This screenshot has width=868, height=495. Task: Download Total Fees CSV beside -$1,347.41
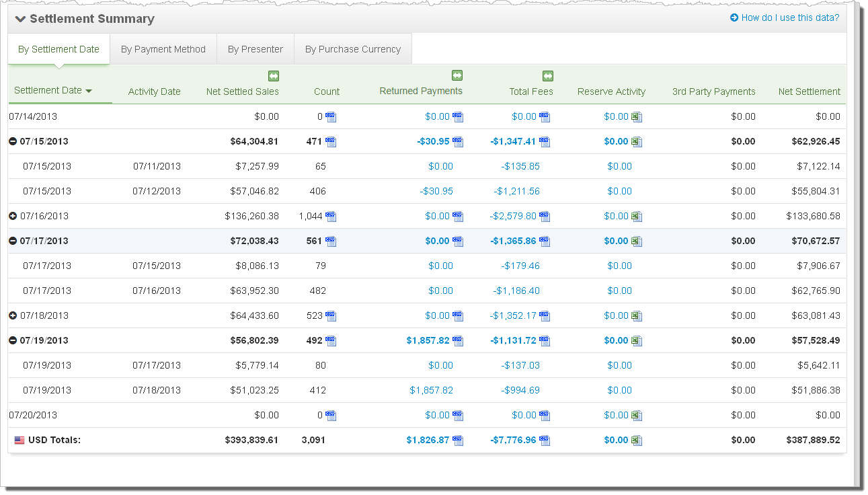(x=545, y=142)
